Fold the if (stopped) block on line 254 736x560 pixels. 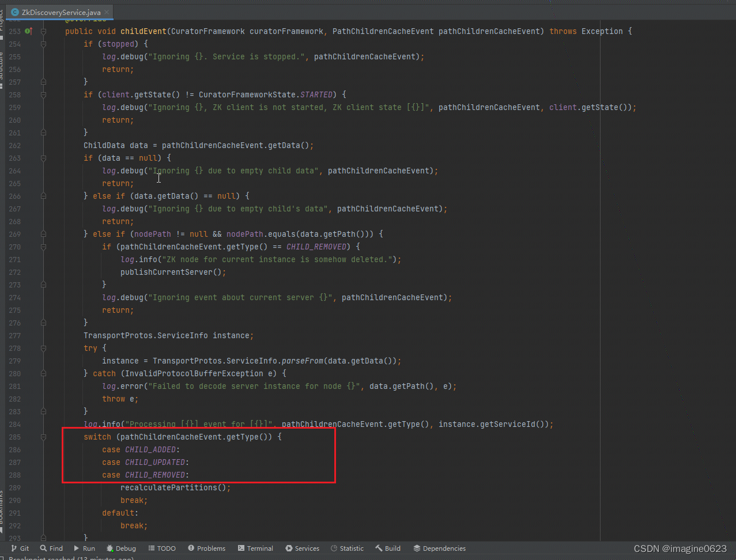point(43,44)
